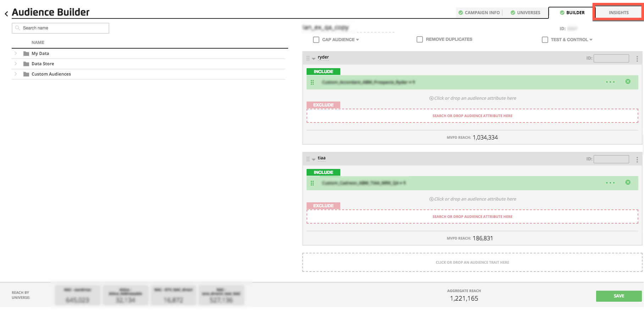The height and width of the screenshot is (312, 644).
Task: Expand the My Data folder
Action: click(x=16, y=53)
